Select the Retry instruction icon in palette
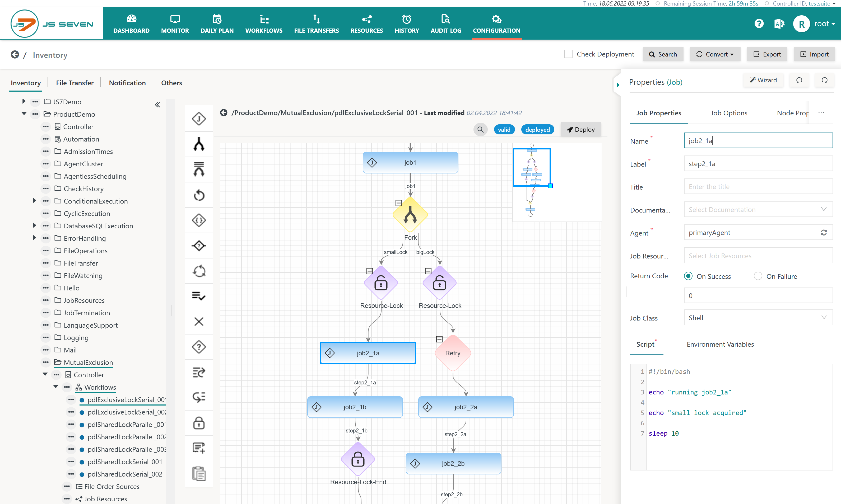 [x=199, y=195]
